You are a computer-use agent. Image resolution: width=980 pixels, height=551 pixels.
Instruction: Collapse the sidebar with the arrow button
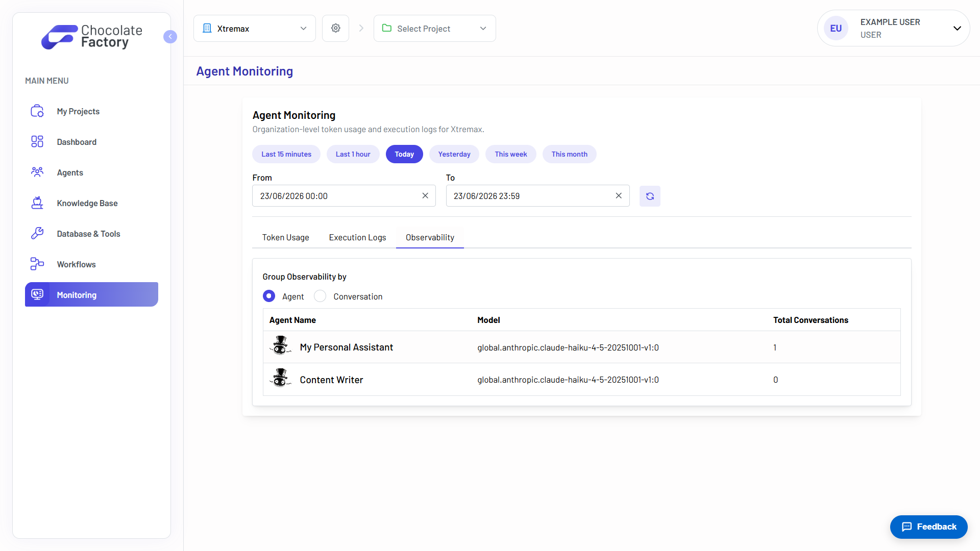pyautogui.click(x=170, y=37)
